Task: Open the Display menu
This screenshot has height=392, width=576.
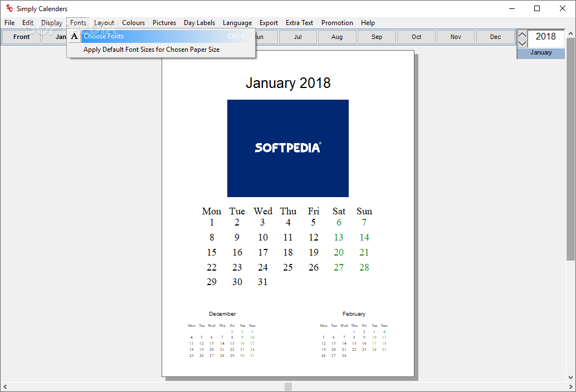Action: (x=52, y=23)
